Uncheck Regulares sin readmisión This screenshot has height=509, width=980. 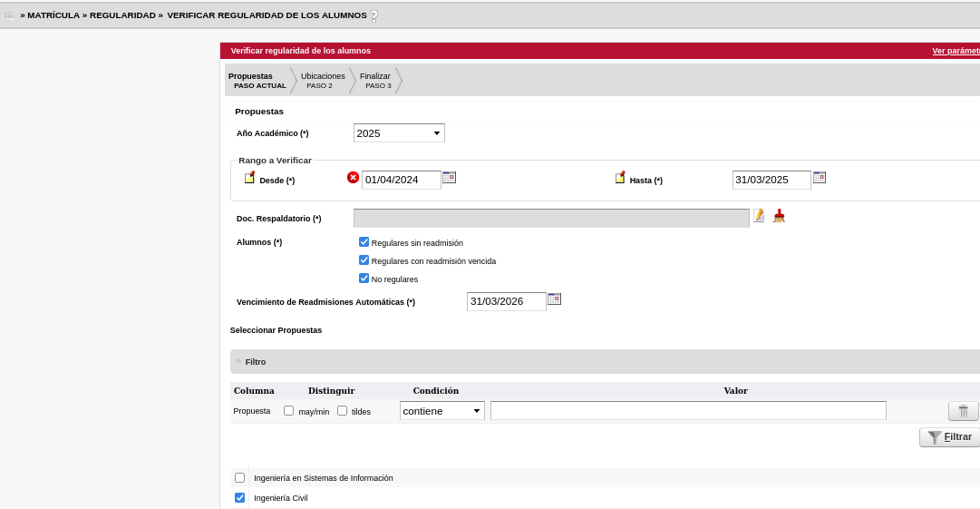pyautogui.click(x=364, y=242)
